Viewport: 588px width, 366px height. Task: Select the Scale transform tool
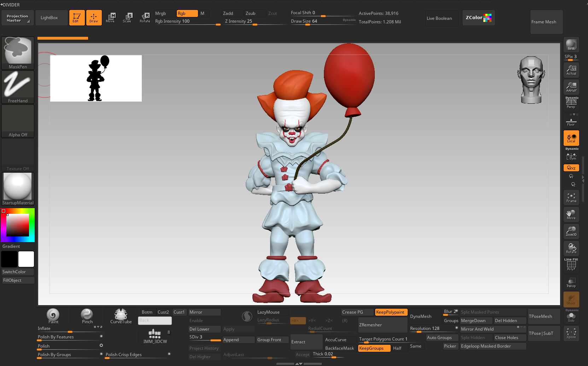click(x=127, y=17)
